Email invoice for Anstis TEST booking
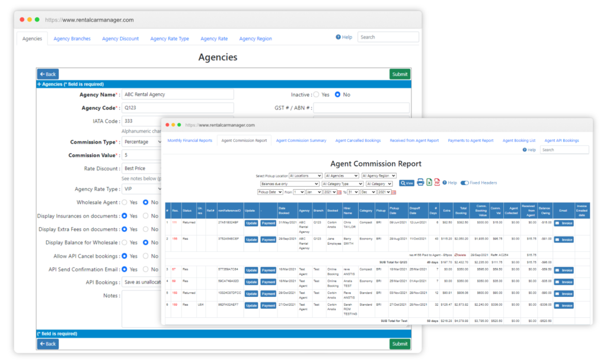Image resolution: width=607 pixels, height=364 pixels. pyautogui.click(x=564, y=282)
